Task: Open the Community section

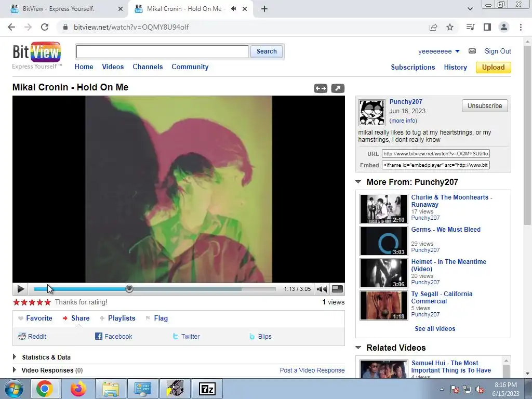Action: pyautogui.click(x=190, y=67)
